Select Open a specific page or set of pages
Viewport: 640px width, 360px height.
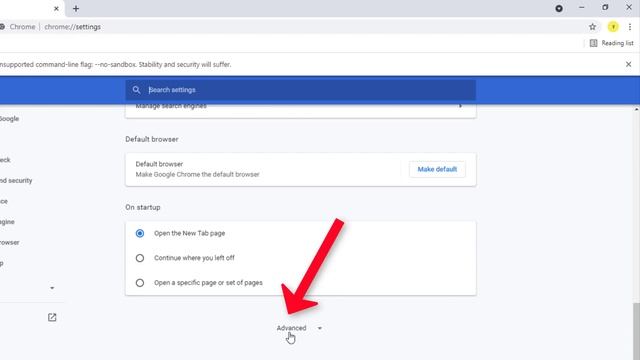coord(140,282)
